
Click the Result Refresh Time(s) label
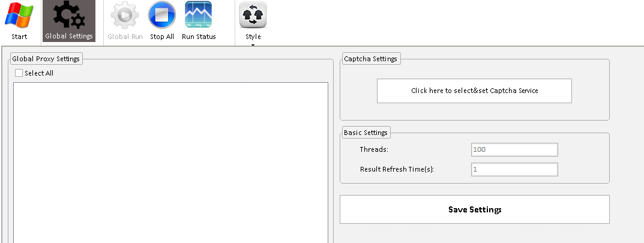[x=397, y=170]
